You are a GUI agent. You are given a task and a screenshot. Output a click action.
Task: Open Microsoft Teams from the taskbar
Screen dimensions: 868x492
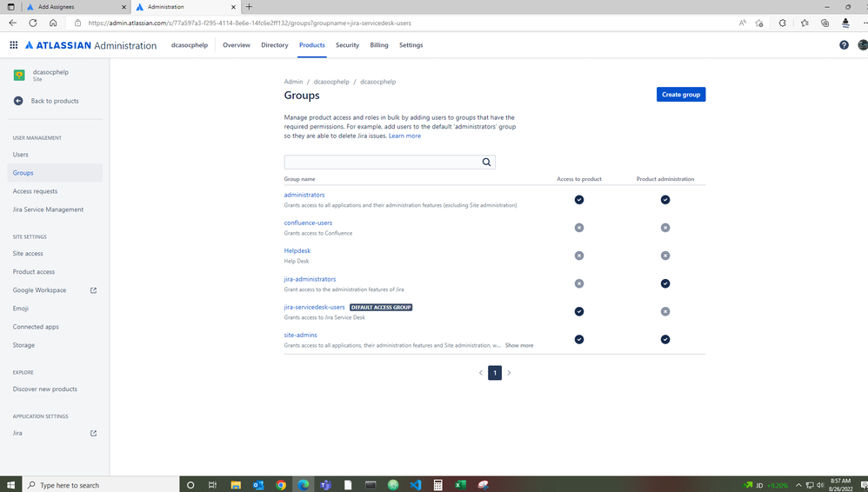pyautogui.click(x=325, y=485)
